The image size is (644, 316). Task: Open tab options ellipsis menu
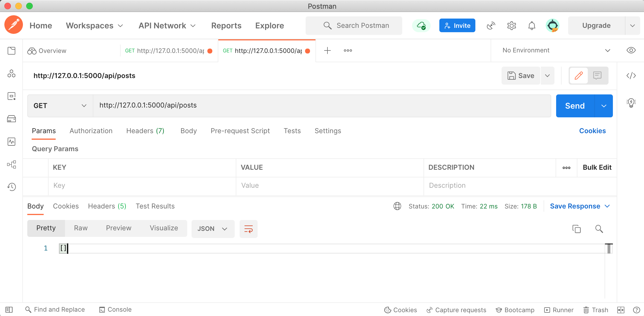click(x=348, y=50)
